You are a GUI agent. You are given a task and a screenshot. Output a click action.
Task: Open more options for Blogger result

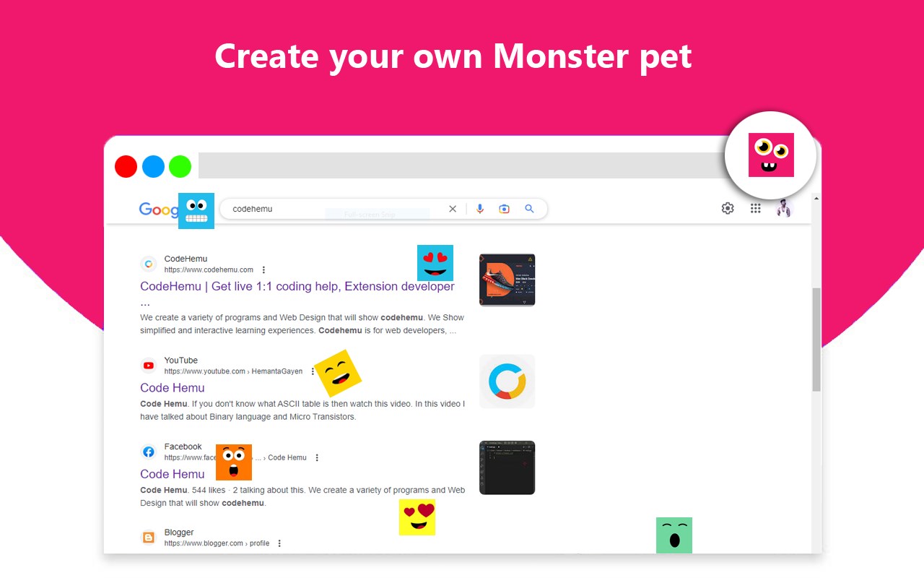(279, 543)
